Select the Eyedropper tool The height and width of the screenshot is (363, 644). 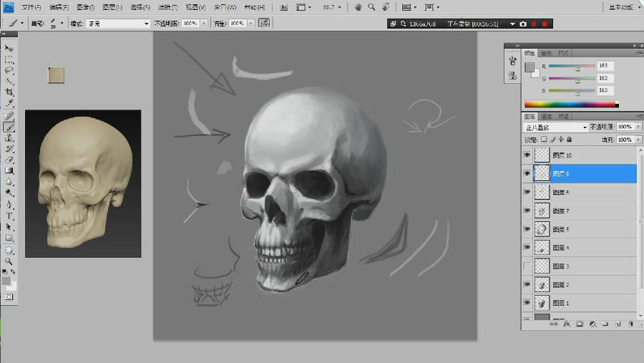pyautogui.click(x=9, y=103)
